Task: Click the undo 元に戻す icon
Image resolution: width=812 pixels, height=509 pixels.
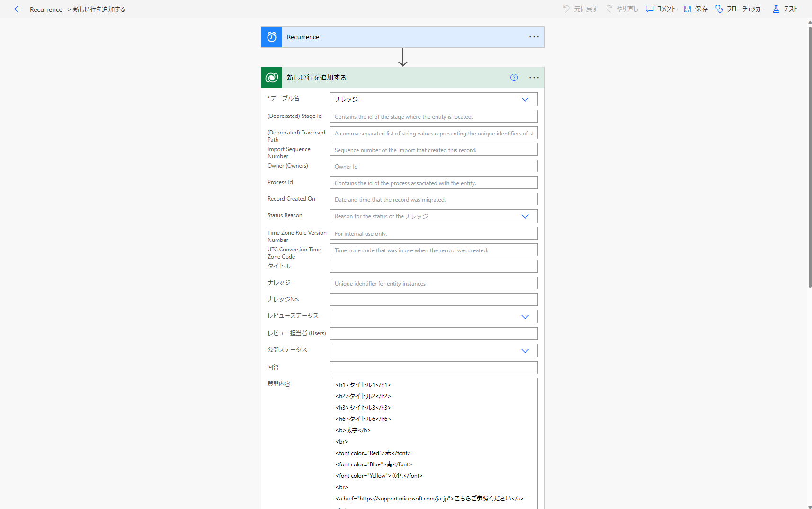Action: click(566, 9)
